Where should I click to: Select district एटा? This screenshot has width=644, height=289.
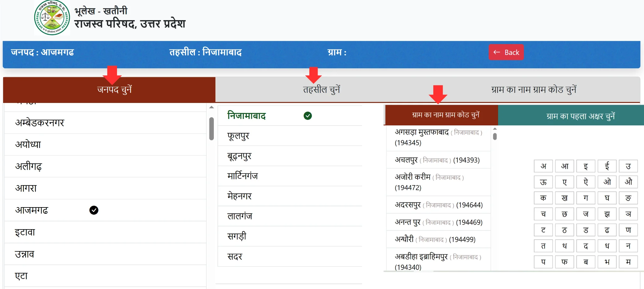point(105,276)
